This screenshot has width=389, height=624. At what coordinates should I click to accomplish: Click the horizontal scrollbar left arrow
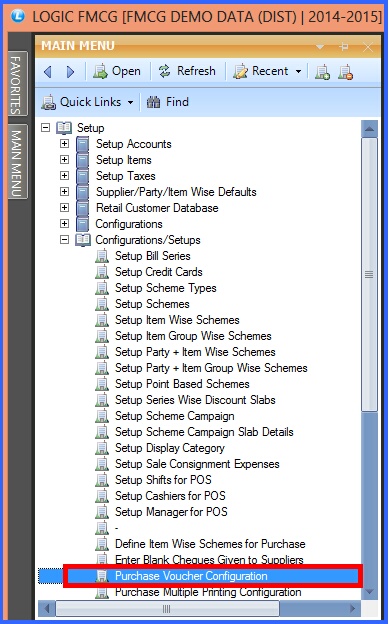pos(47,608)
